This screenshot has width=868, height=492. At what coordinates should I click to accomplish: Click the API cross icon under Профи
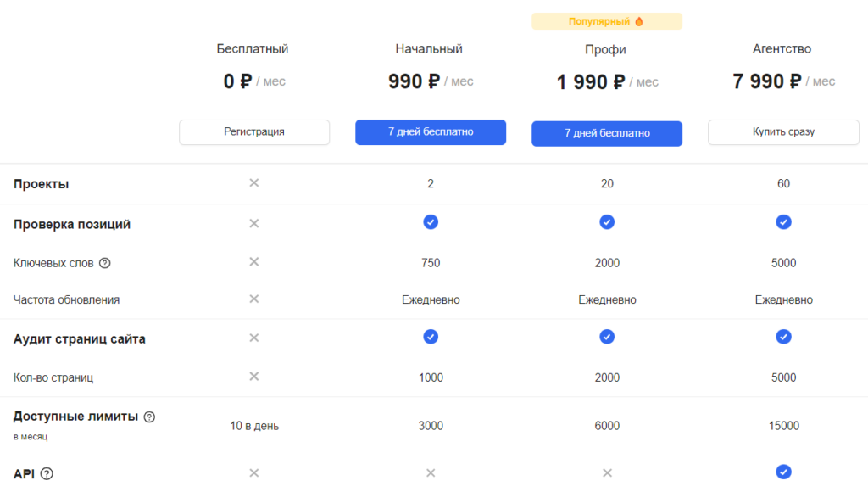[x=607, y=472]
